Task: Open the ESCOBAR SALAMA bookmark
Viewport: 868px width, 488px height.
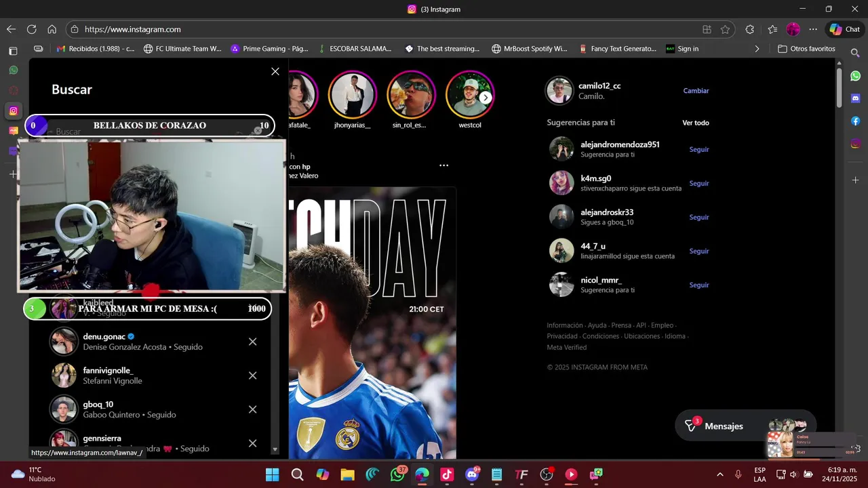Action: point(355,49)
